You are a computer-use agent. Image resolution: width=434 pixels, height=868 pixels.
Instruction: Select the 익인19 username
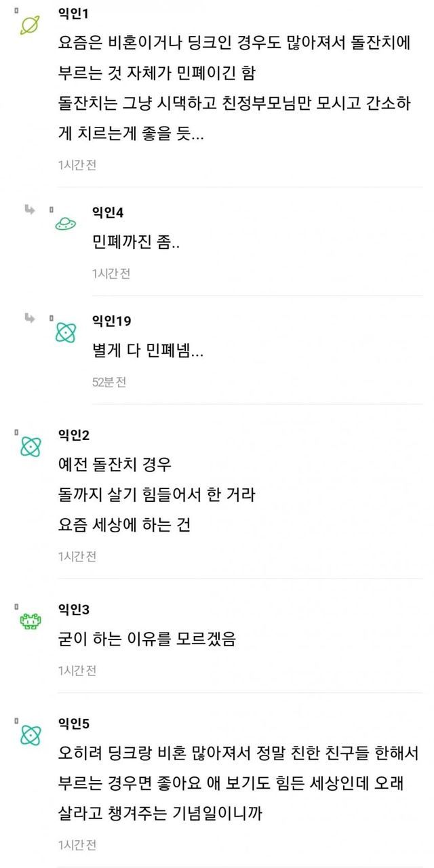point(111,321)
